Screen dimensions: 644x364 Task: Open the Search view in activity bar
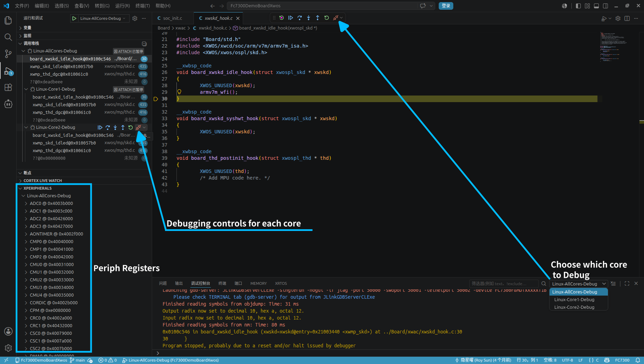tap(8, 37)
